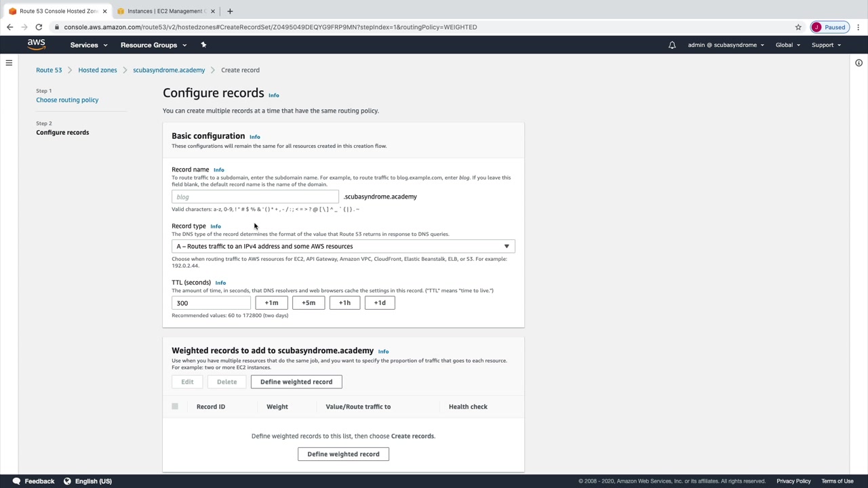Click the AWS logo home icon
The image size is (868, 488).
coord(37,45)
